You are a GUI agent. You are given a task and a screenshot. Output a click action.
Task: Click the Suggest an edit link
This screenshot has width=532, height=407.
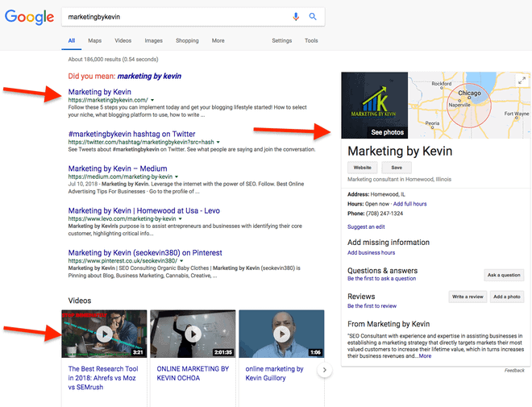(366, 227)
